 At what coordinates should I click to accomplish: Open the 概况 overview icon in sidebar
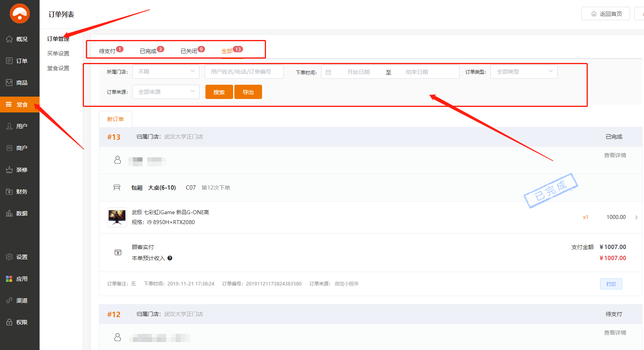(x=9, y=39)
